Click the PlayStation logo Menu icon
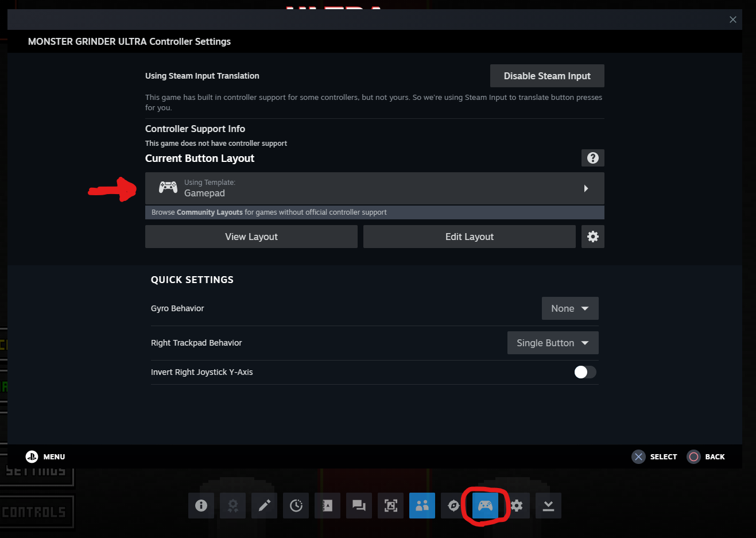This screenshot has width=756, height=538. point(32,456)
